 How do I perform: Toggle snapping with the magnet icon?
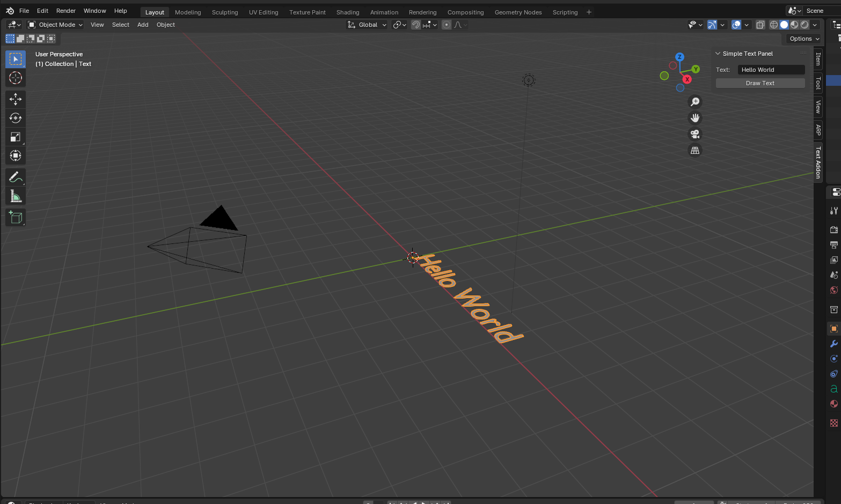(416, 24)
